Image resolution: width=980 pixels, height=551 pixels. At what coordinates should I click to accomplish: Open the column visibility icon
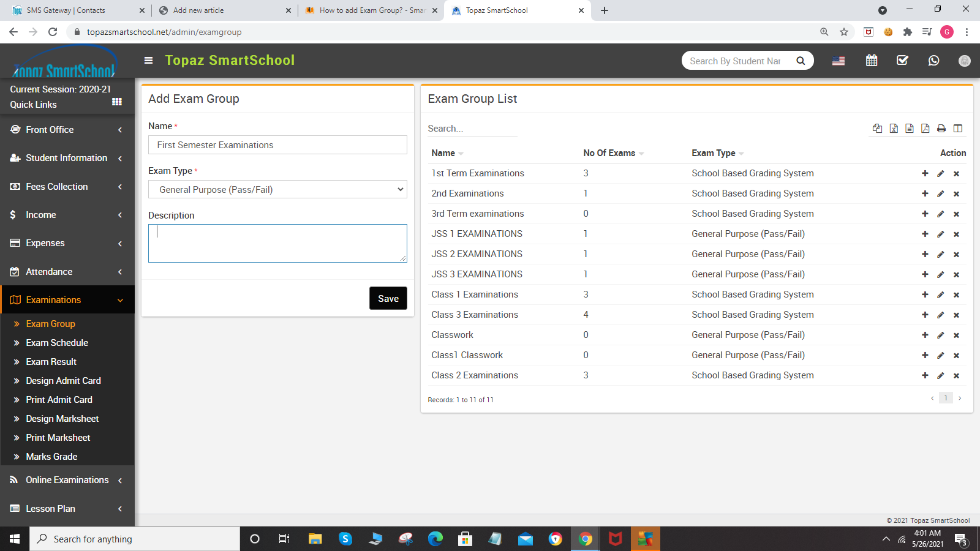[x=957, y=128]
